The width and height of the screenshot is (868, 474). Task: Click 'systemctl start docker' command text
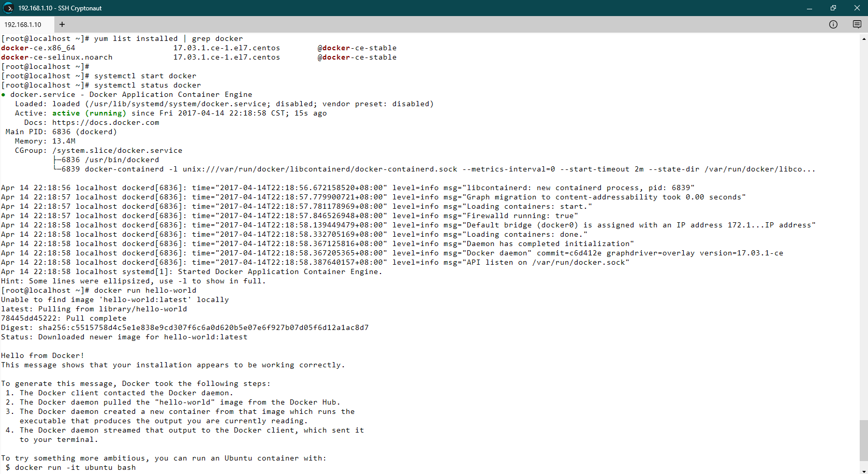[145, 76]
